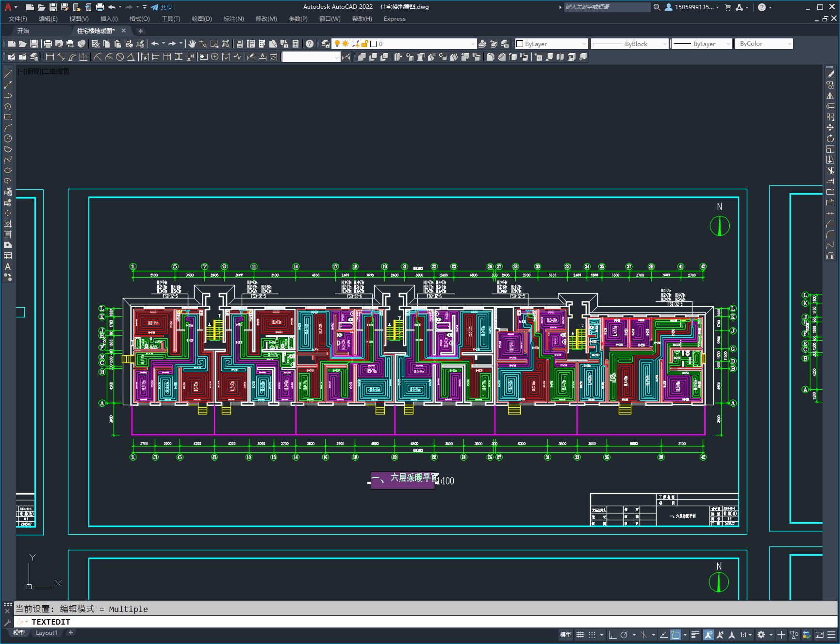The height and width of the screenshot is (644, 840).
Task: Select the Circle tool in the left toolbar
Action: coord(8,138)
